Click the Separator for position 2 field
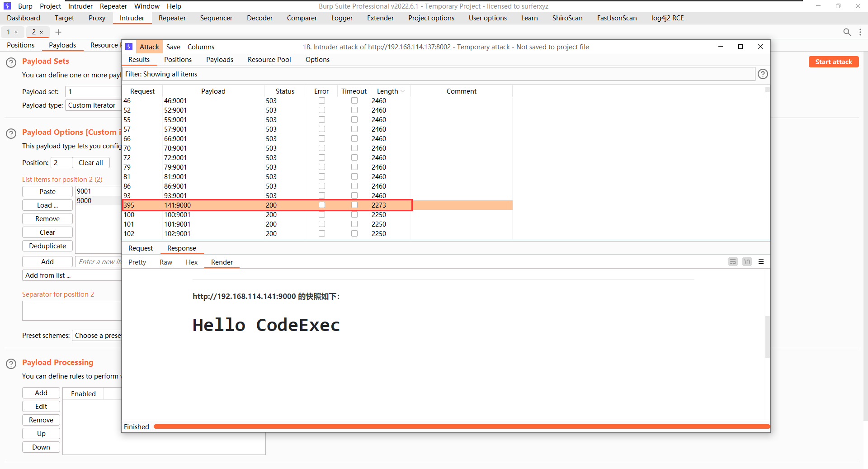This screenshot has width=868, height=469. click(x=72, y=311)
